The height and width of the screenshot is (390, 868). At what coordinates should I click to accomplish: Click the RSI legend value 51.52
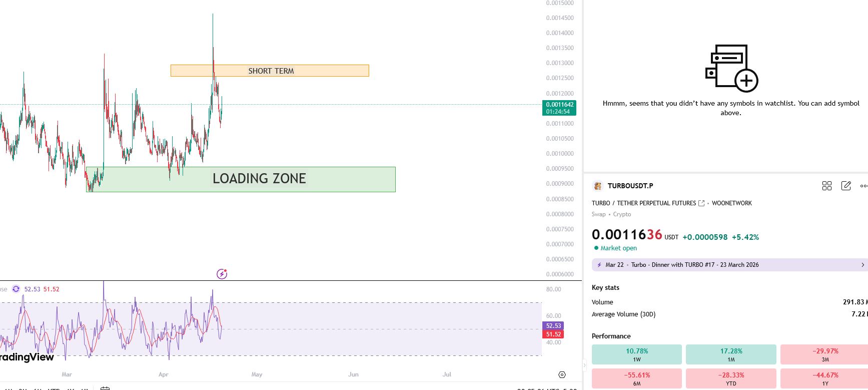tap(52, 289)
